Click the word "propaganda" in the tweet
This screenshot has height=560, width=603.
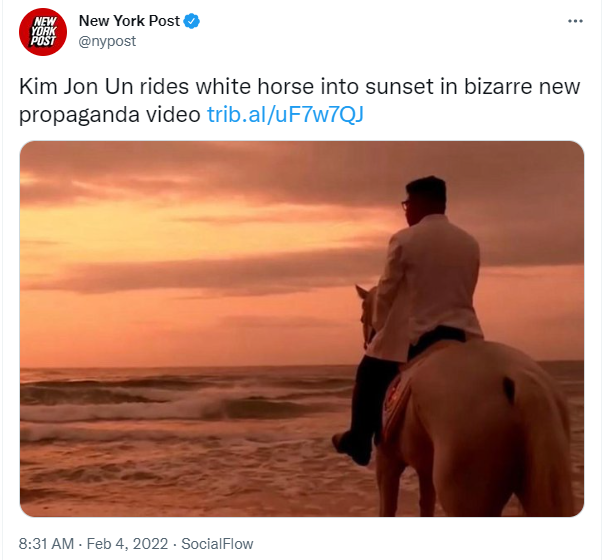(x=79, y=115)
